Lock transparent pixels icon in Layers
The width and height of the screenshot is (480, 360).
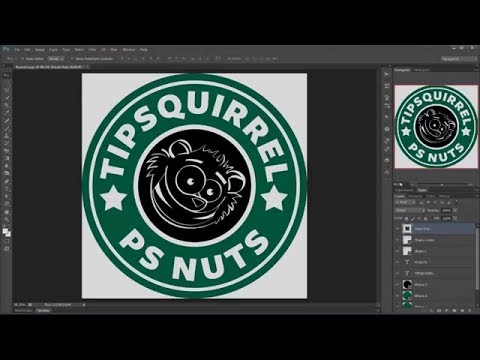pos(406,218)
